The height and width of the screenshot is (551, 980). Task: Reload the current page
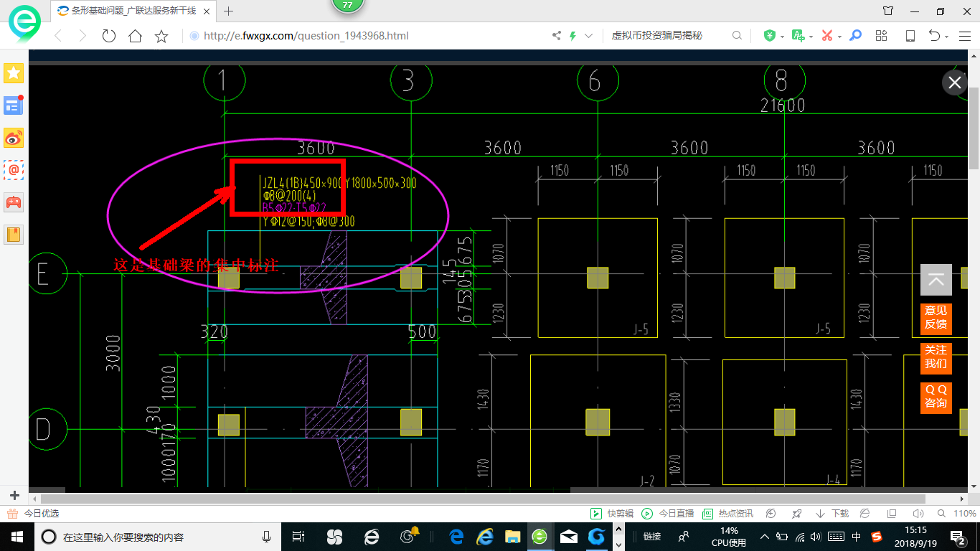(109, 36)
